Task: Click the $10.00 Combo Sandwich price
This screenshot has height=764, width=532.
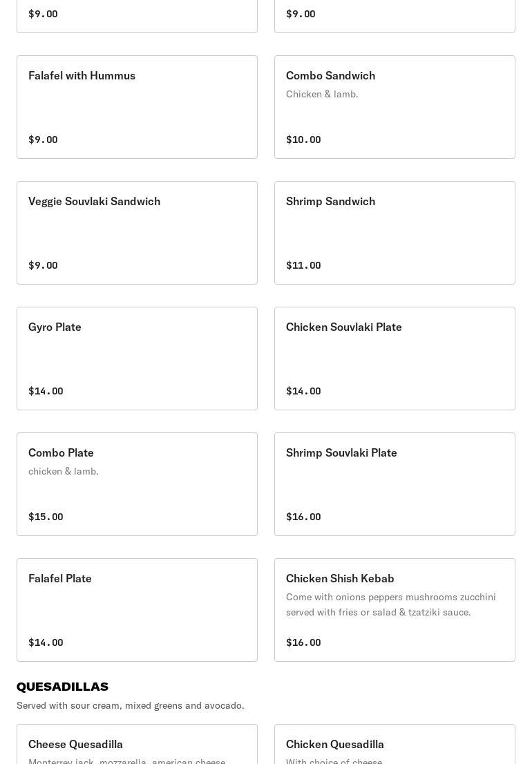Action: tap(303, 140)
